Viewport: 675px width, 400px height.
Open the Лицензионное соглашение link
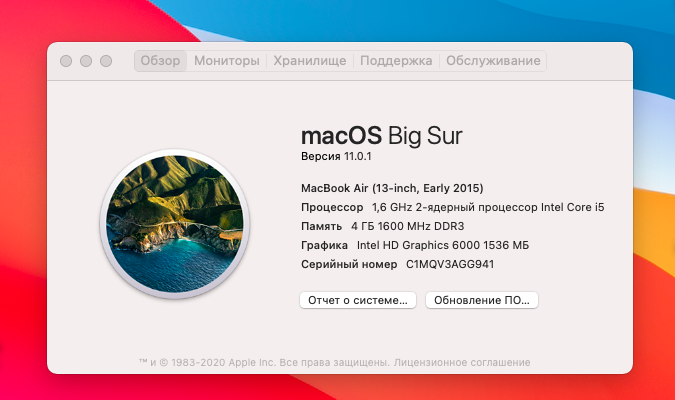[x=462, y=363]
